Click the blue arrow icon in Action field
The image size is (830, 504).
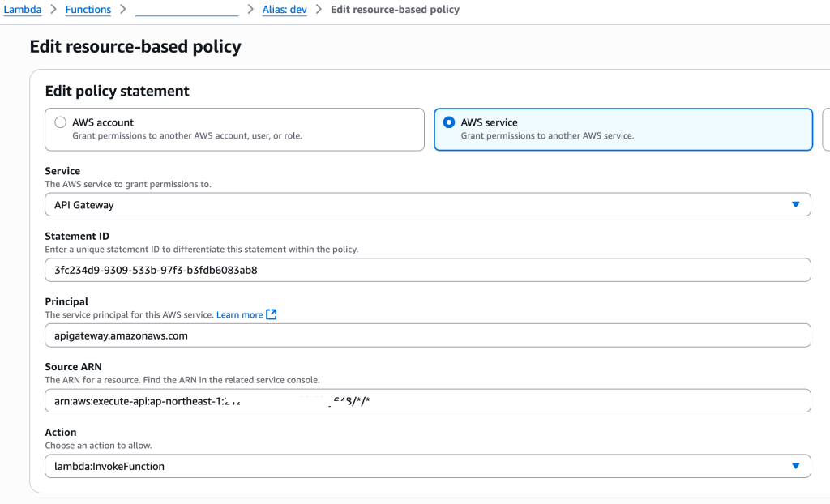click(x=795, y=466)
